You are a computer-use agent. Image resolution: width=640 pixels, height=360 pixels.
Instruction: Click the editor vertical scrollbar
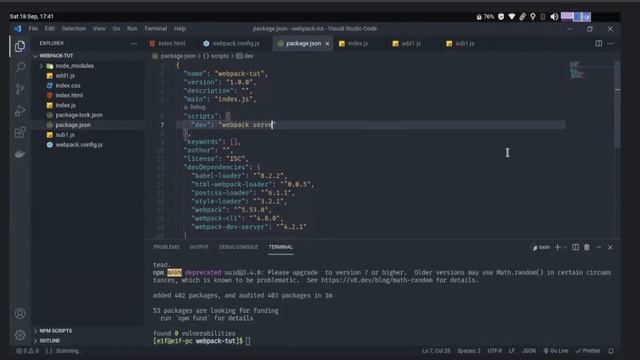[x=617, y=104]
